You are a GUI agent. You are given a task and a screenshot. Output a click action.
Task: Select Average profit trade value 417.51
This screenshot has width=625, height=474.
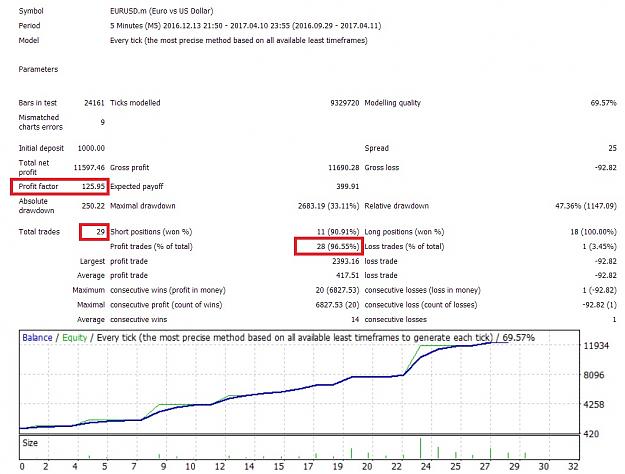[348, 275]
